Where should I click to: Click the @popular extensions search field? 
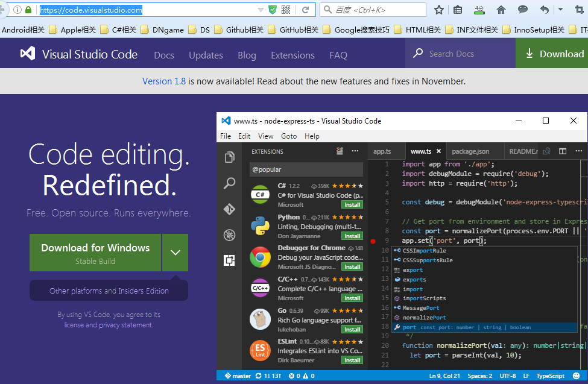(306, 169)
